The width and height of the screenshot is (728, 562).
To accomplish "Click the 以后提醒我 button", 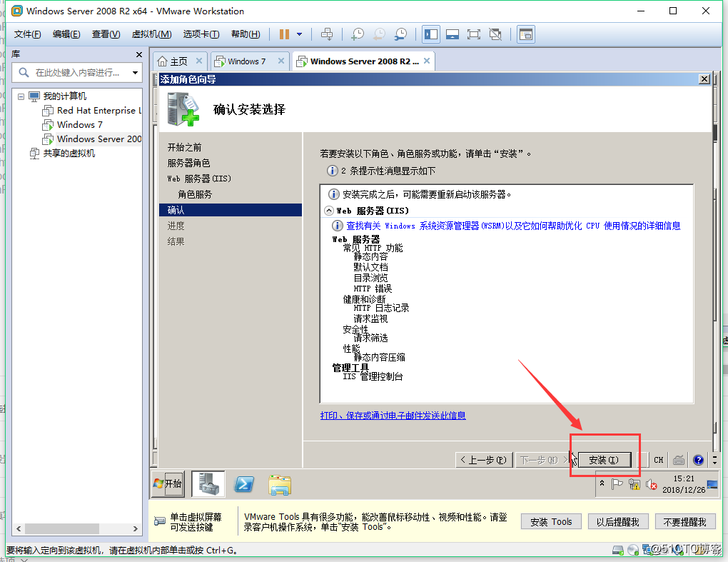I will [x=617, y=522].
